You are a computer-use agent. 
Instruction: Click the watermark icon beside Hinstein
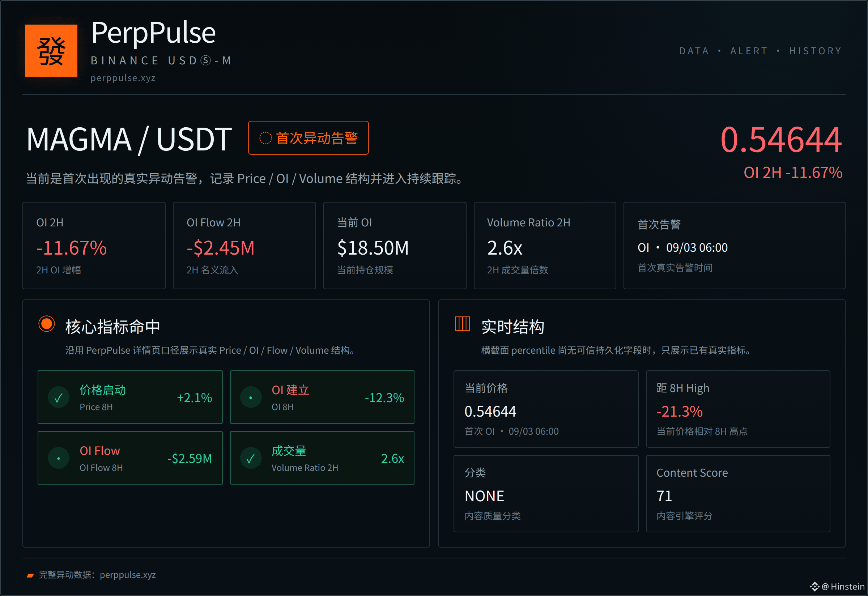pos(814,587)
